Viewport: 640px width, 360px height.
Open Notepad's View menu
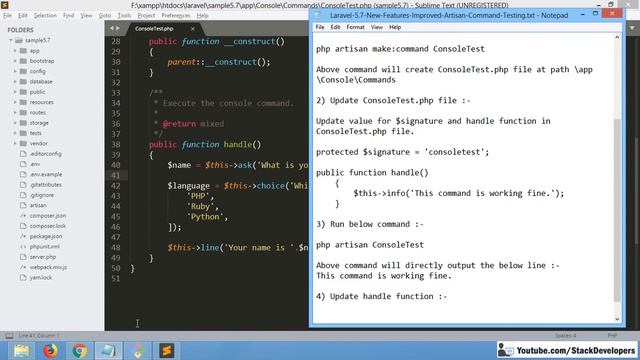(x=377, y=27)
